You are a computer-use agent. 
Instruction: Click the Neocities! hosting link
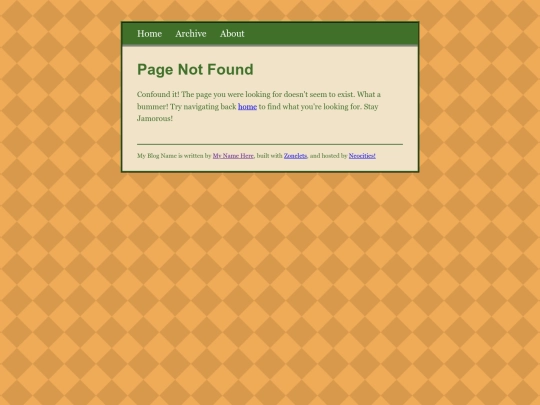coord(362,156)
